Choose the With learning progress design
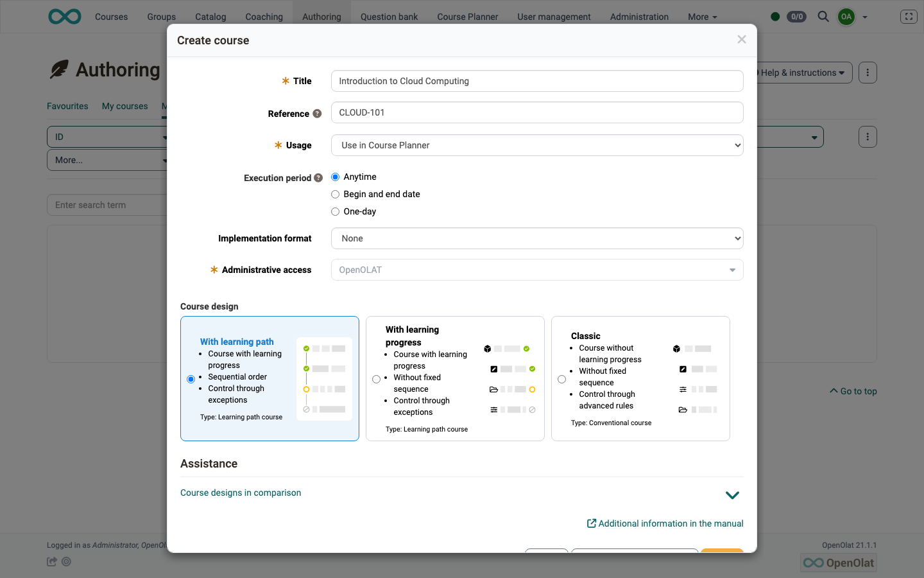Viewport: 924px width, 578px height. [376, 379]
